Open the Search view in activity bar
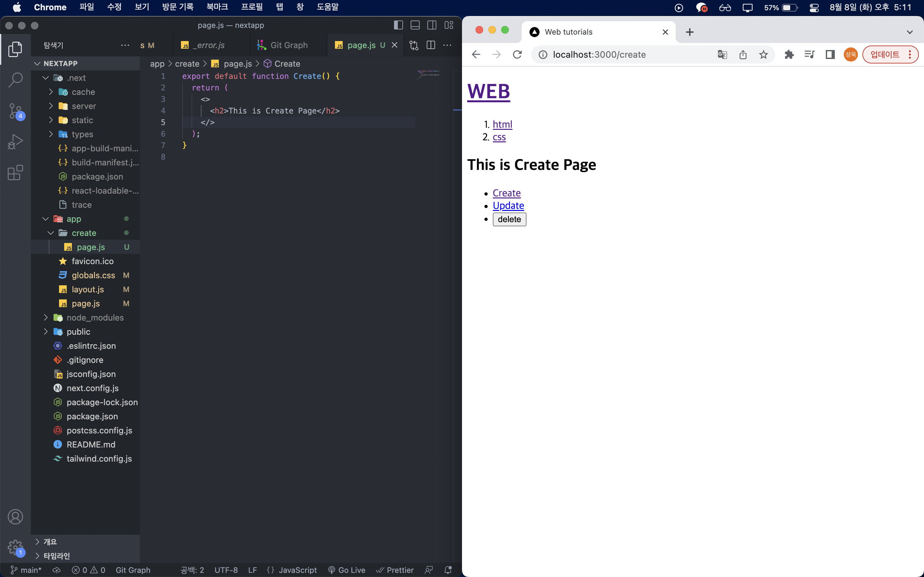 (15, 80)
